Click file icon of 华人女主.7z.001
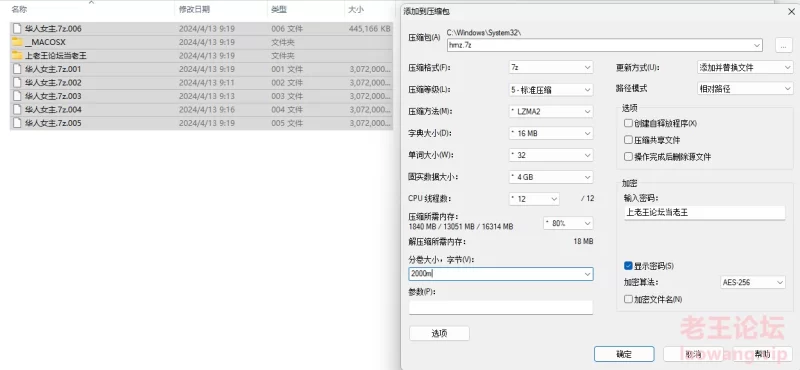800x370 pixels. click(17, 69)
